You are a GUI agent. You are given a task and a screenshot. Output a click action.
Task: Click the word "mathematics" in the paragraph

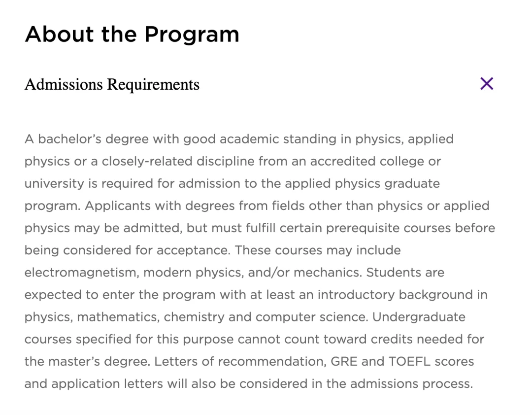click(117, 317)
